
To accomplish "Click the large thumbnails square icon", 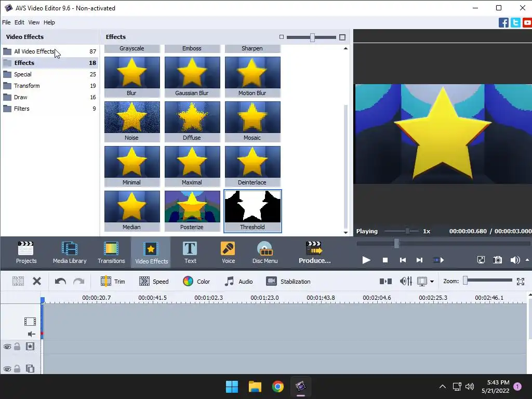I will [342, 37].
